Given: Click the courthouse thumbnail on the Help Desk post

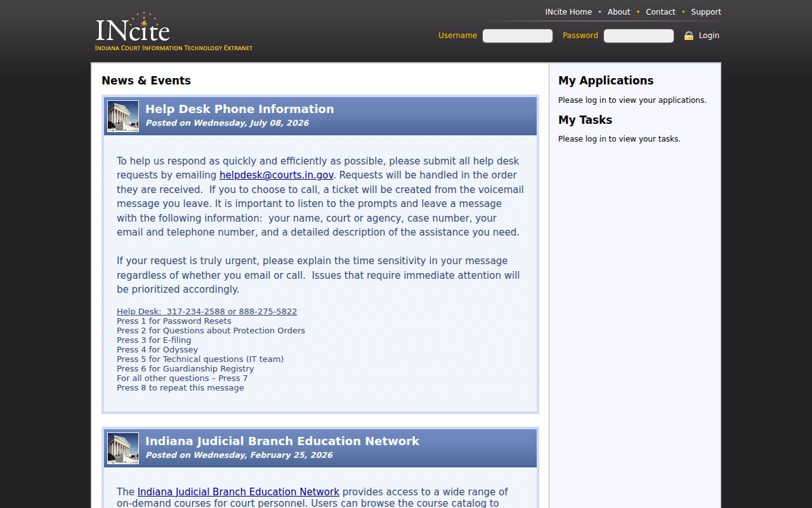Looking at the screenshot, I should [123, 116].
